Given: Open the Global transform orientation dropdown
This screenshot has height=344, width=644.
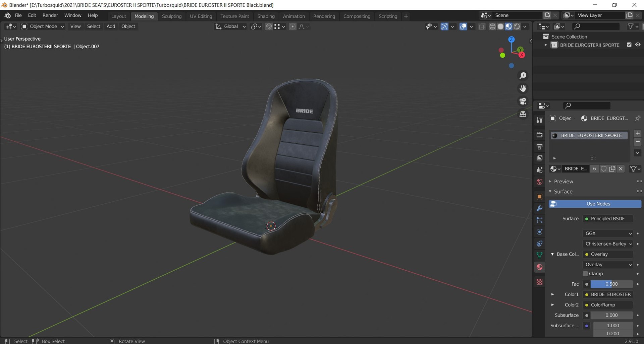Looking at the screenshot, I should [230, 26].
